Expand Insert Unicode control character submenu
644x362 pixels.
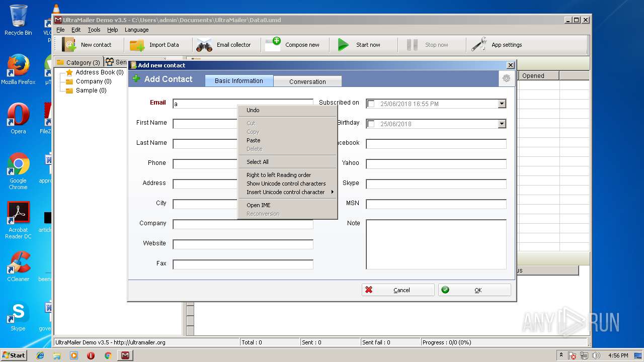click(x=287, y=192)
